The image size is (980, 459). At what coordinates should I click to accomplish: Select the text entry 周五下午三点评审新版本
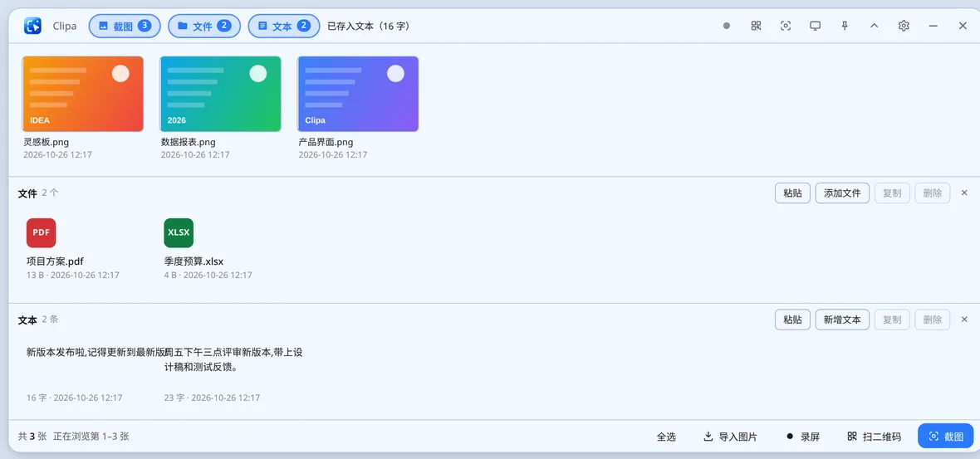[x=233, y=359]
